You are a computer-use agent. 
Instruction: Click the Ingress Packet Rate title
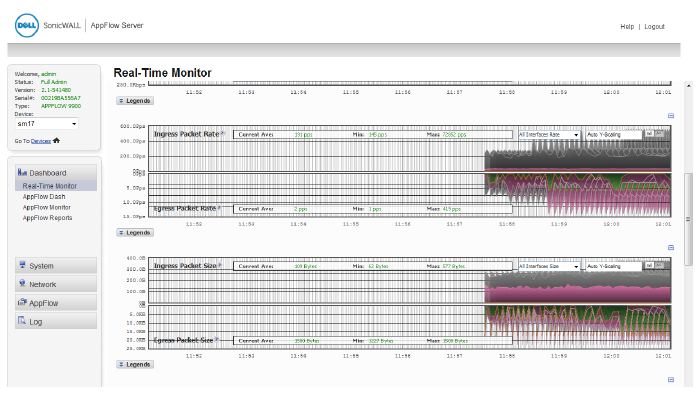[186, 134]
